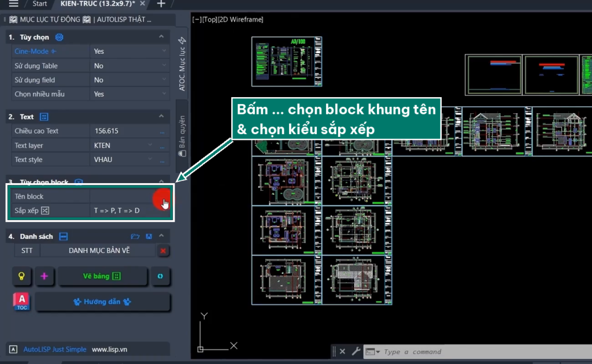Open the AutoLISP Just Simple link
Screen dimensions: 592x364
click(55, 350)
